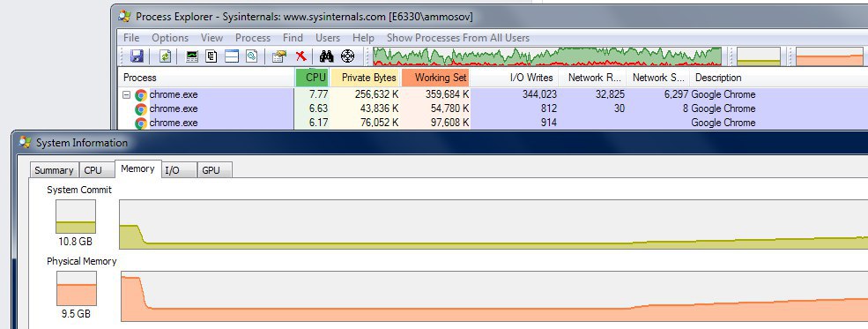Click the large Physical Memory history graph

click(x=494, y=296)
